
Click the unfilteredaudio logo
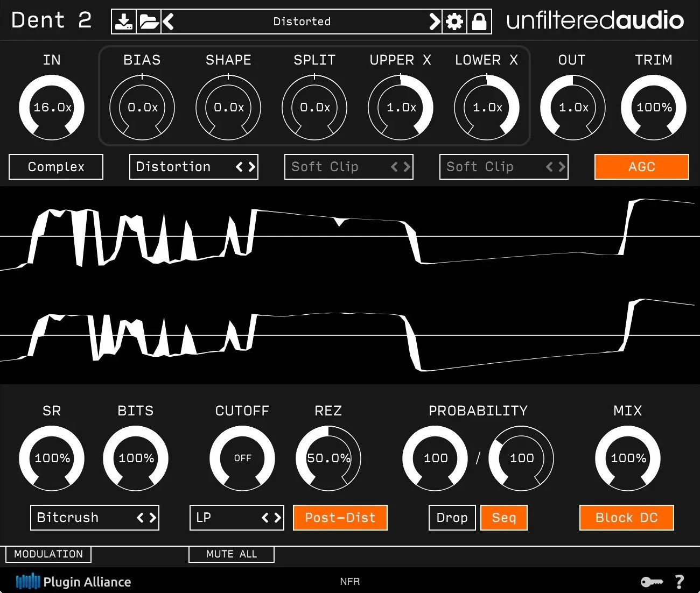coord(595,21)
